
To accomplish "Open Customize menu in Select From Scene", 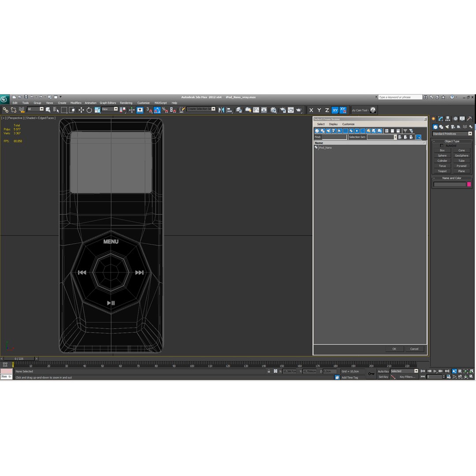I will (348, 124).
